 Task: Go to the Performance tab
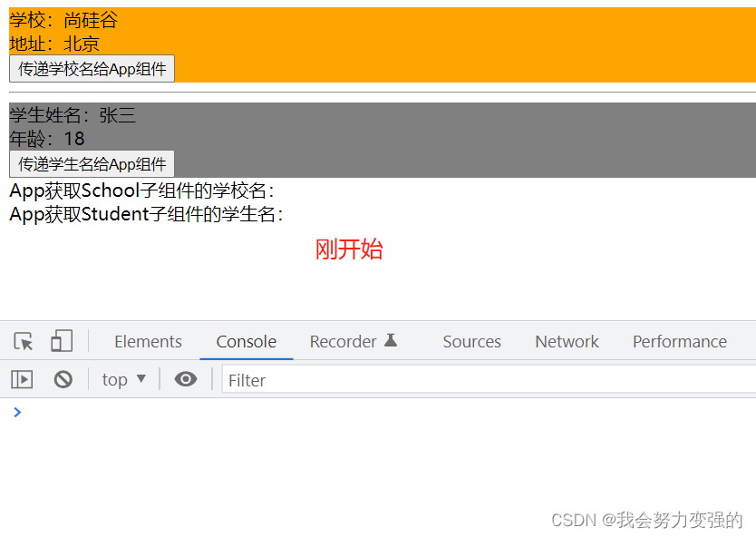(x=680, y=342)
